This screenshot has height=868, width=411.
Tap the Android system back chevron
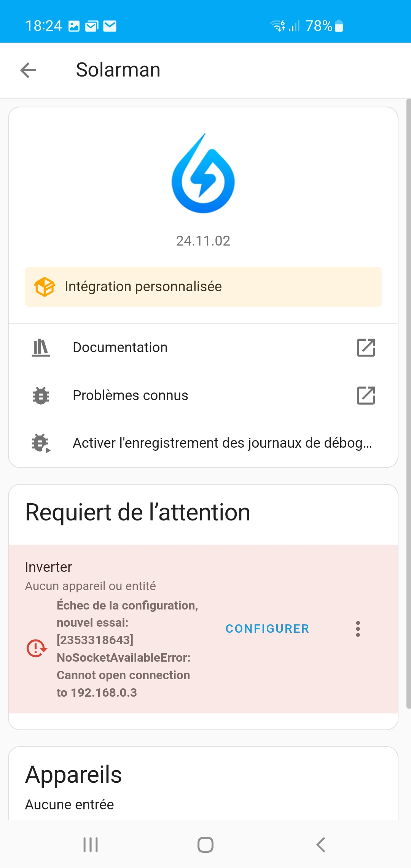[321, 845]
